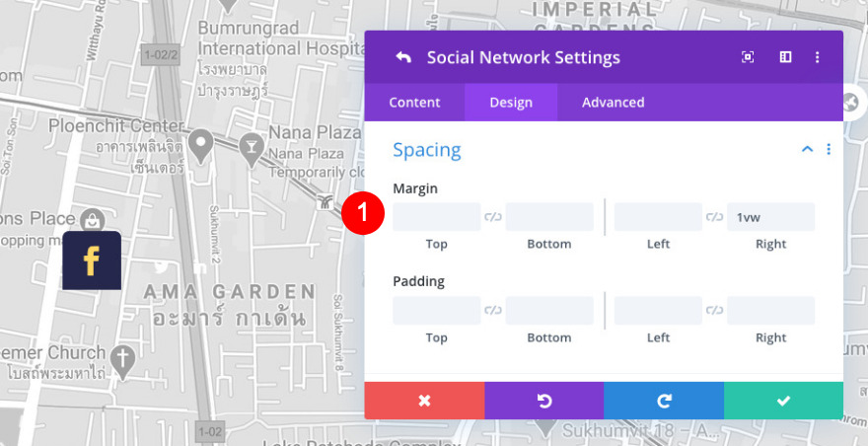Click the expand modal fullscreen icon

(x=748, y=57)
